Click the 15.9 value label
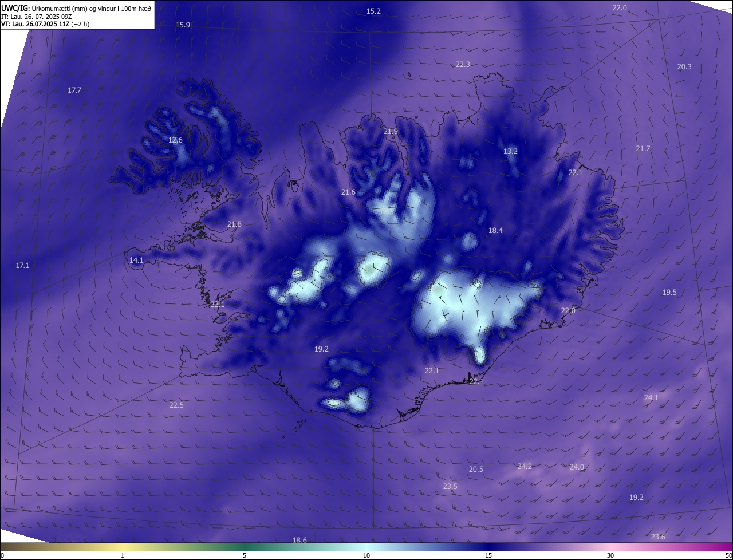This screenshot has width=733, height=560. 183,25
